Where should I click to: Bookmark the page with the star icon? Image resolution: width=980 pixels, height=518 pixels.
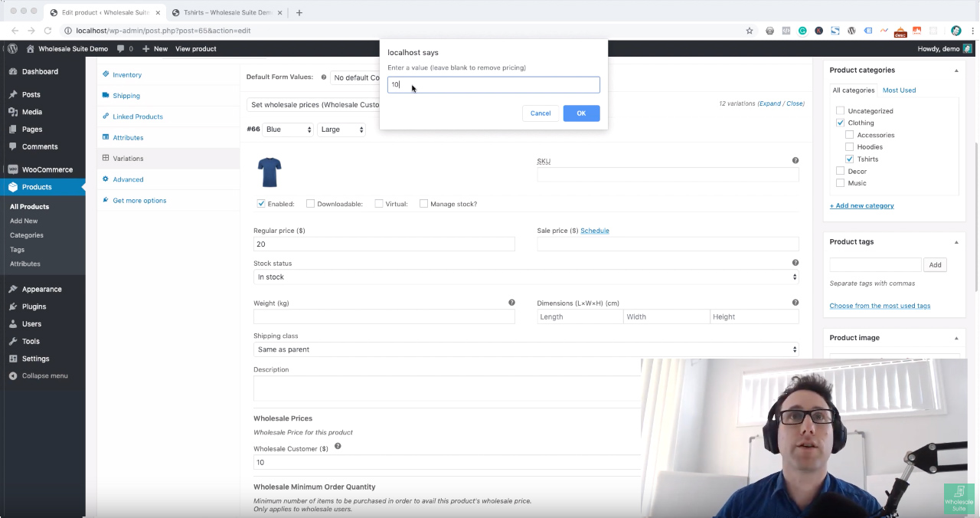point(750,31)
